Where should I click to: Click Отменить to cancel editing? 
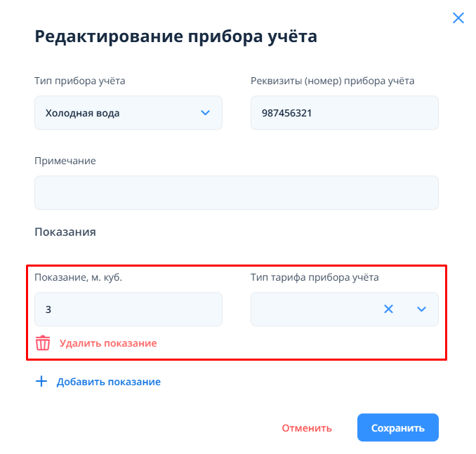[x=307, y=428]
